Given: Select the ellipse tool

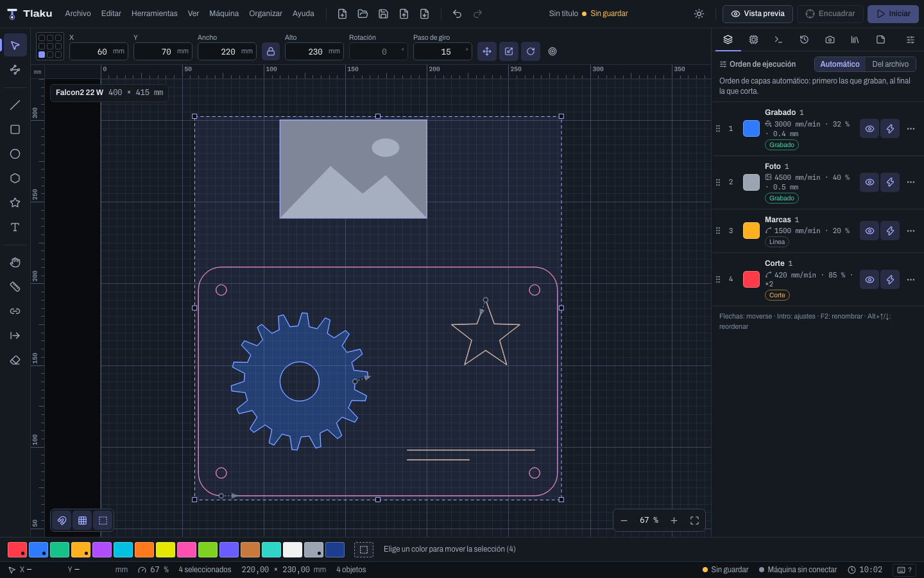Looking at the screenshot, I should point(15,154).
